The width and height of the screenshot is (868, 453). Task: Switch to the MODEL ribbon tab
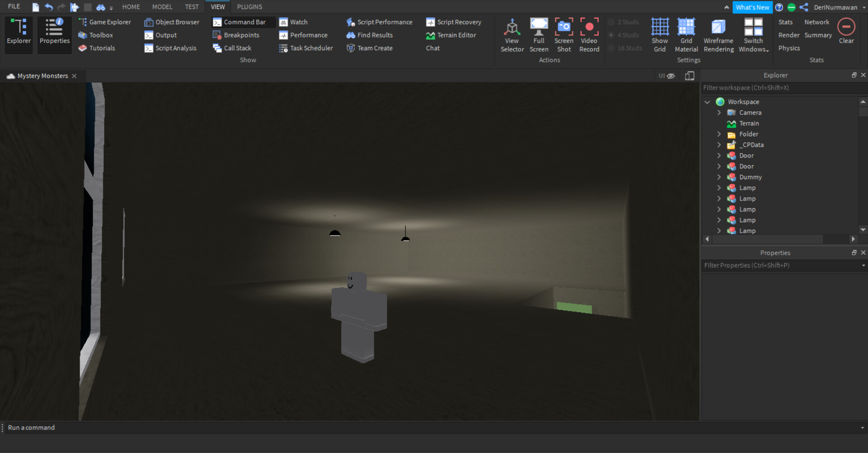coord(162,7)
